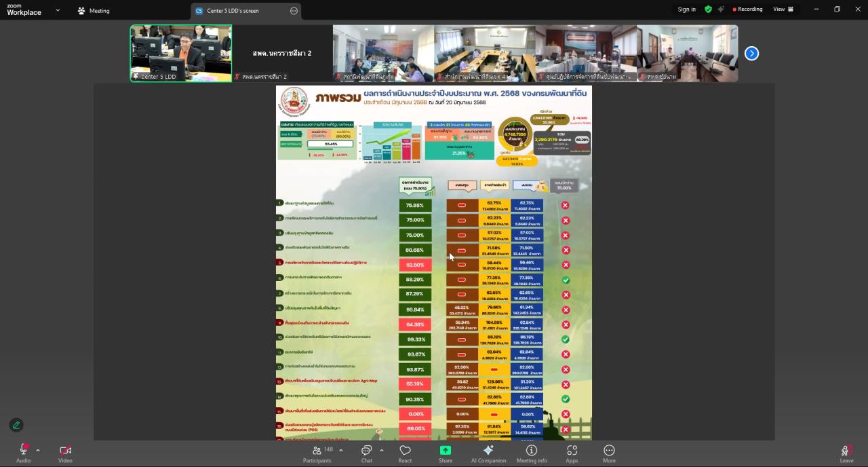Screen dimensions: 868x467
Task: Click the Sign in link
Action: click(x=686, y=10)
